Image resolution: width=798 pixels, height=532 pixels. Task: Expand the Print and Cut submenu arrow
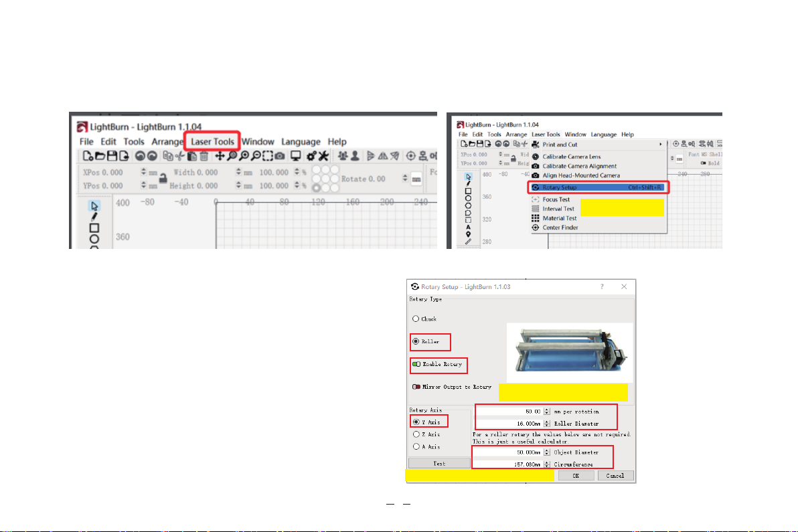661,145
